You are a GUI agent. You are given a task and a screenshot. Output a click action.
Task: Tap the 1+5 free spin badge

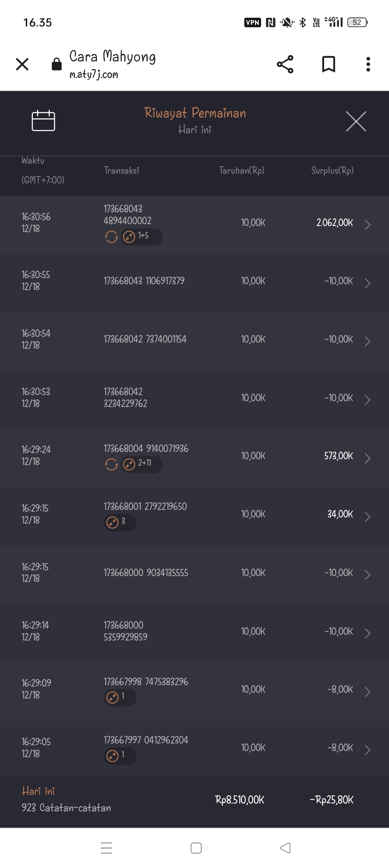pos(141,237)
